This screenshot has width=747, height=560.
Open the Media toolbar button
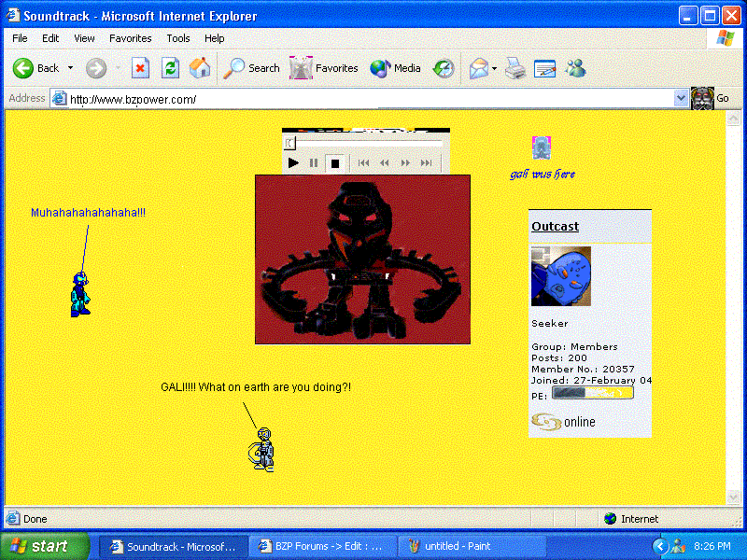tap(395, 68)
